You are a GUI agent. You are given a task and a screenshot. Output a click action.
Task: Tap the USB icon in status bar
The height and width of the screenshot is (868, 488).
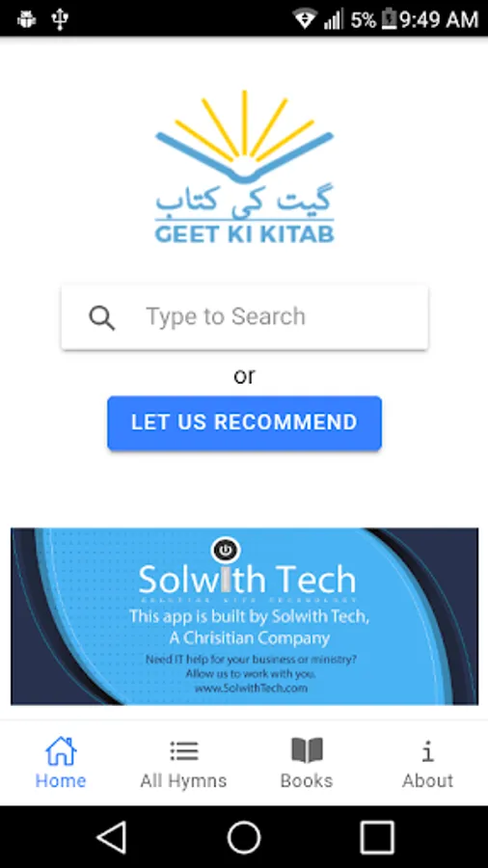tap(59, 19)
